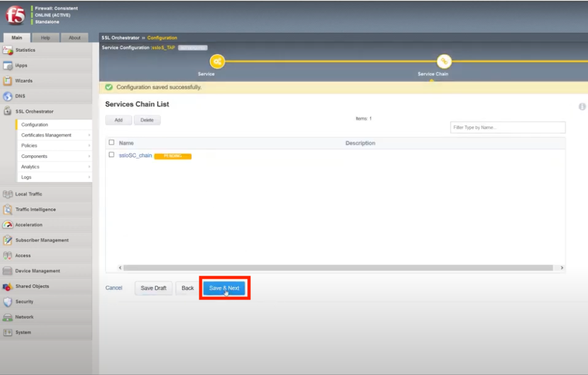This screenshot has width=588, height=375.
Task: Click the F5 logo
Action: (x=15, y=15)
